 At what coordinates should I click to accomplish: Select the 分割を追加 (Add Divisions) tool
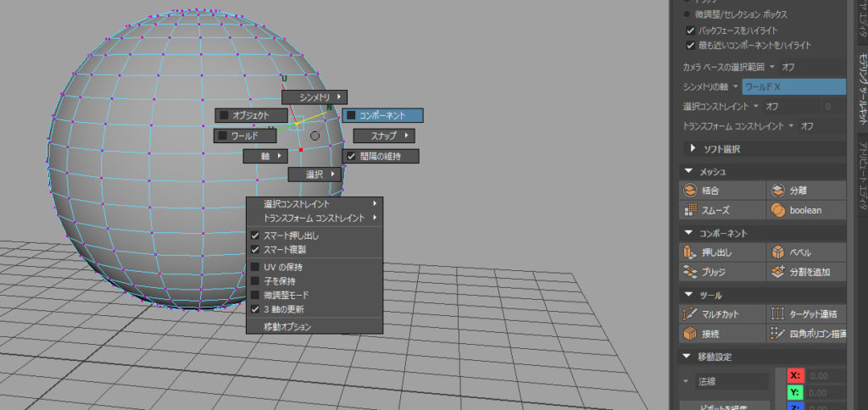click(806, 272)
